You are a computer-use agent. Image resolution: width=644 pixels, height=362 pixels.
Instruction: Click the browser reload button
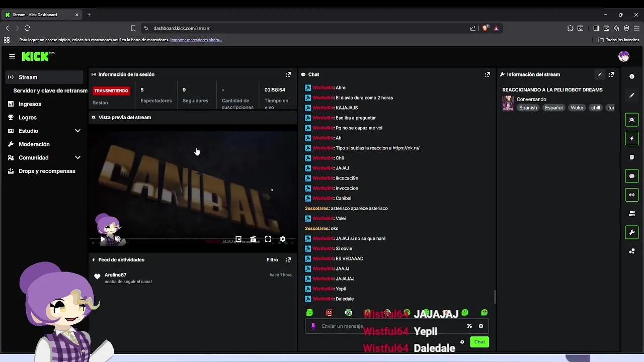pyautogui.click(x=27, y=28)
